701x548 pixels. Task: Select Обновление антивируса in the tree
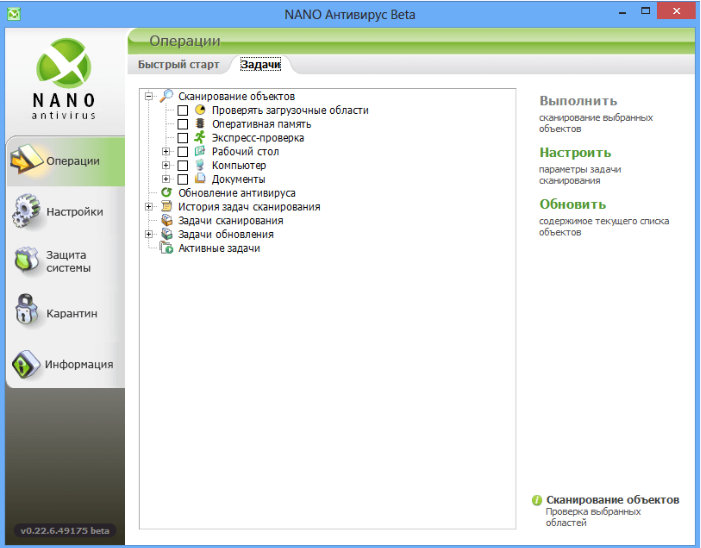coord(236,193)
